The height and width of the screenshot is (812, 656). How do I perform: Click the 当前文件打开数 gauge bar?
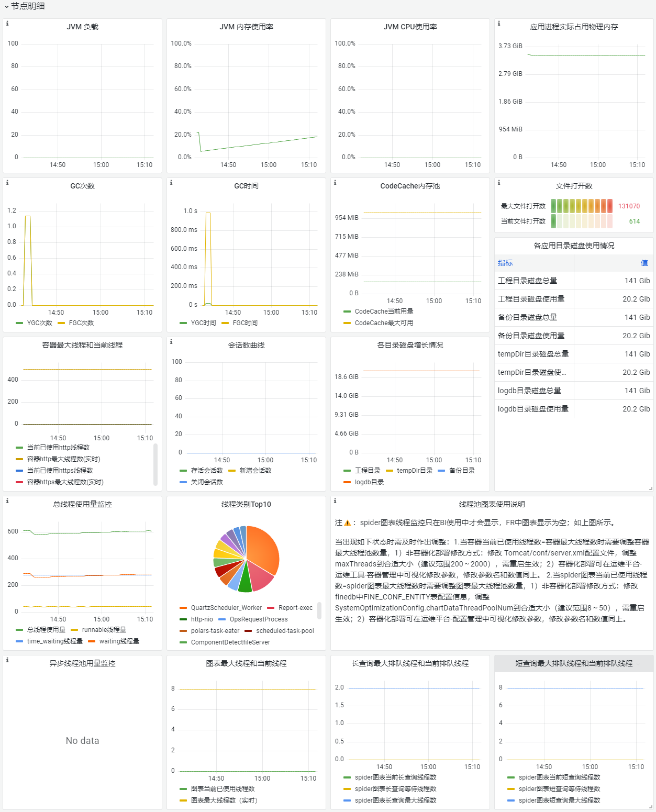click(582, 221)
